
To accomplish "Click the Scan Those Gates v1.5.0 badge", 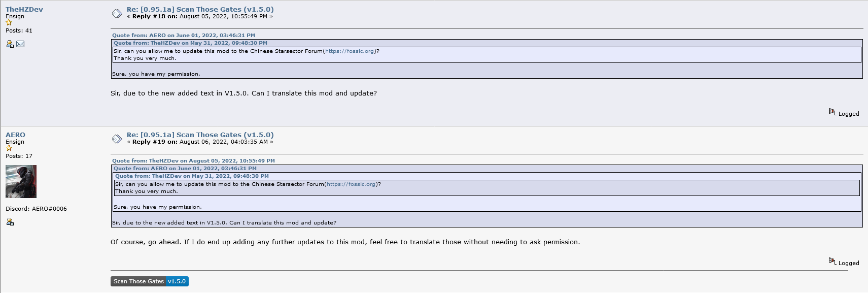I will tap(150, 281).
